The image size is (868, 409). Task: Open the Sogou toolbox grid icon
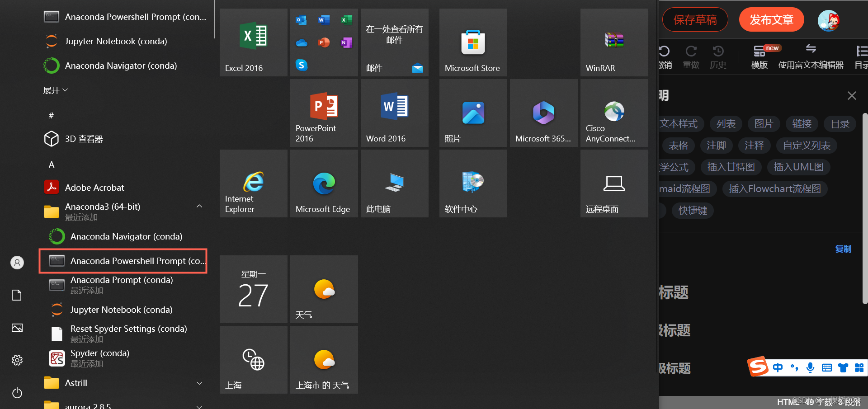pos(859,367)
